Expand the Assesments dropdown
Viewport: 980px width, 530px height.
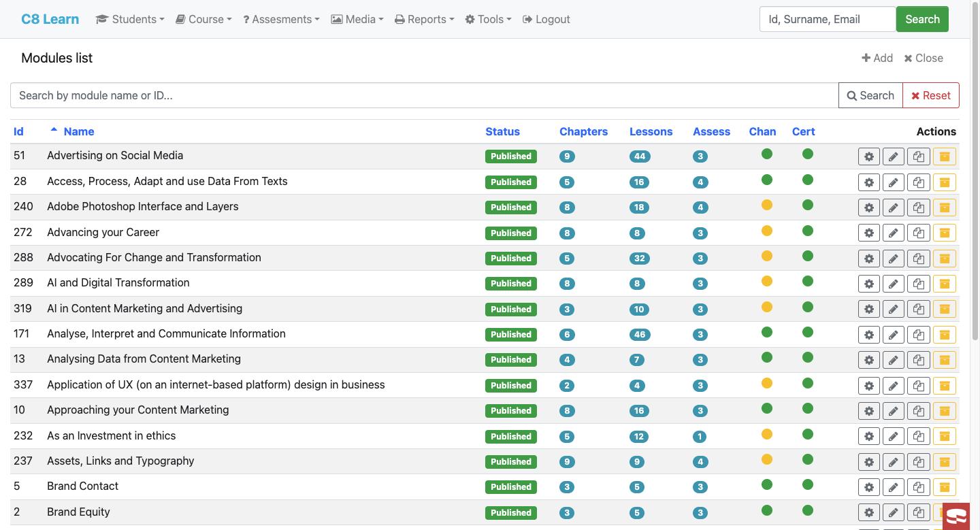coord(281,19)
